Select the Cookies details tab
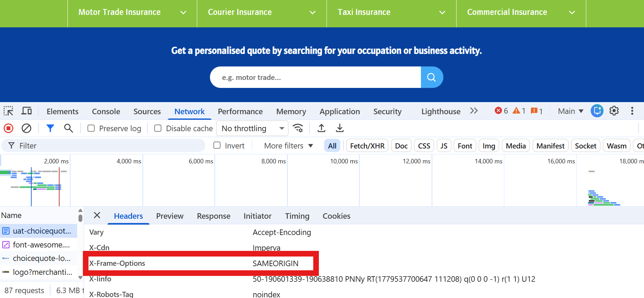The height and width of the screenshot is (298, 644). (337, 216)
